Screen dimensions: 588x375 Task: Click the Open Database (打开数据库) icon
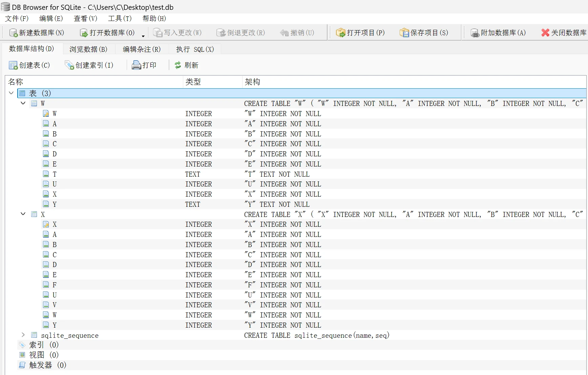[x=84, y=33]
